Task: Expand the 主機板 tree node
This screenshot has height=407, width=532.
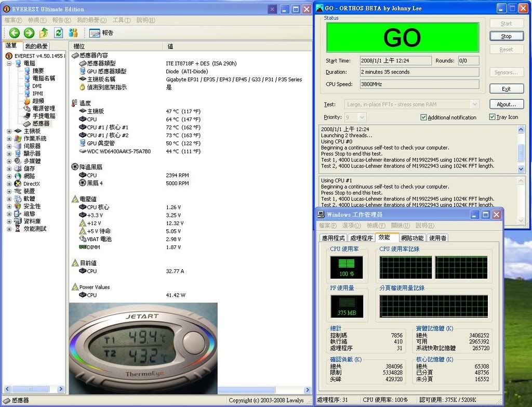Action: [9, 131]
